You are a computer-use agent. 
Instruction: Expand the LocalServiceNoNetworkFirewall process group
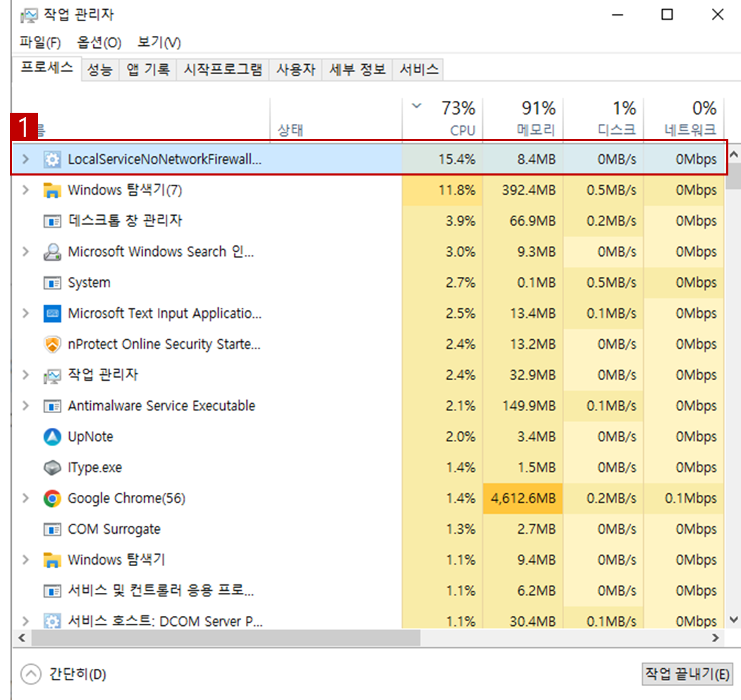click(x=25, y=159)
